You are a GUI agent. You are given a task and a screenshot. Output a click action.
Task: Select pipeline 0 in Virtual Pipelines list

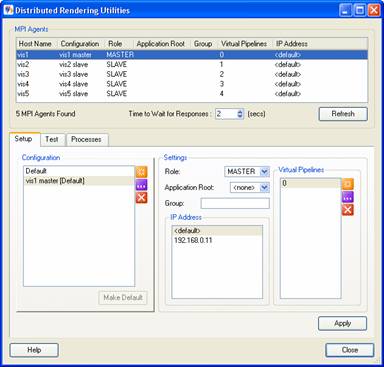tap(310, 183)
